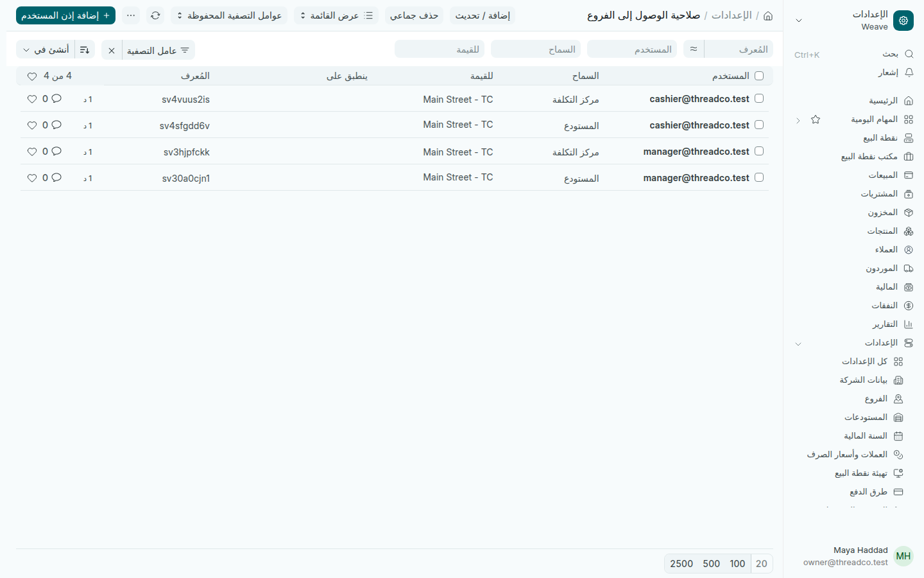Click the الإعدادات breadcrumb link

tap(732, 15)
